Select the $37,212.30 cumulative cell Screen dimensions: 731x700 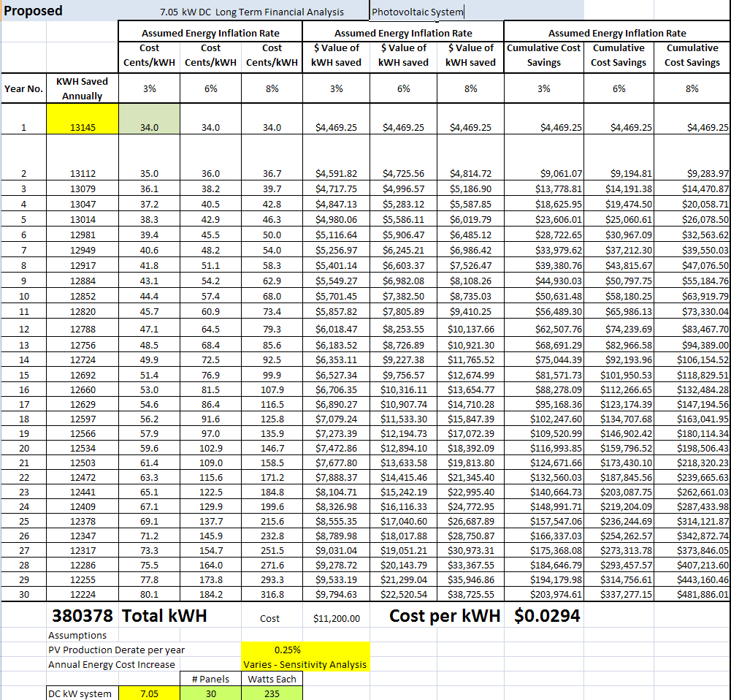coord(619,250)
